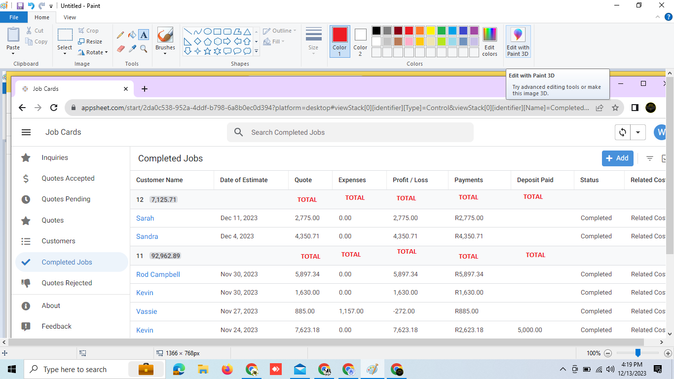
Task: Click the filter icon beside Add
Action: pos(649,159)
